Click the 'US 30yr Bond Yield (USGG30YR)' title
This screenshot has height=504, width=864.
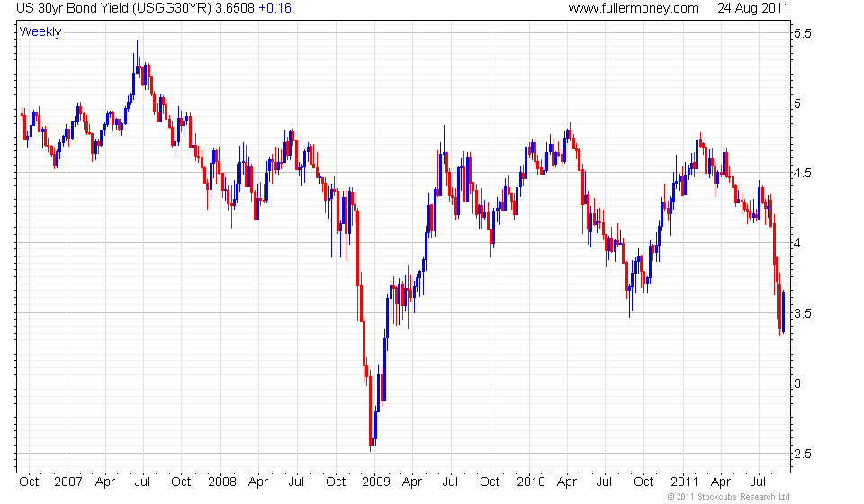(x=114, y=8)
